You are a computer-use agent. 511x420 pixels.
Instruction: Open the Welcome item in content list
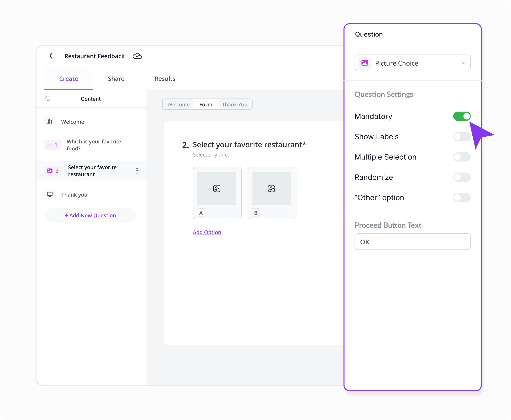91,122
